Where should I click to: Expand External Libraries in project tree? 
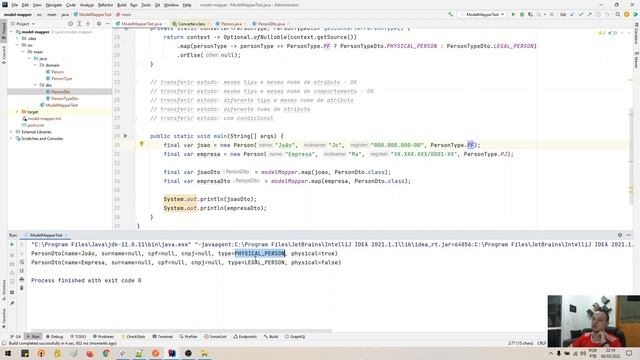[12, 132]
